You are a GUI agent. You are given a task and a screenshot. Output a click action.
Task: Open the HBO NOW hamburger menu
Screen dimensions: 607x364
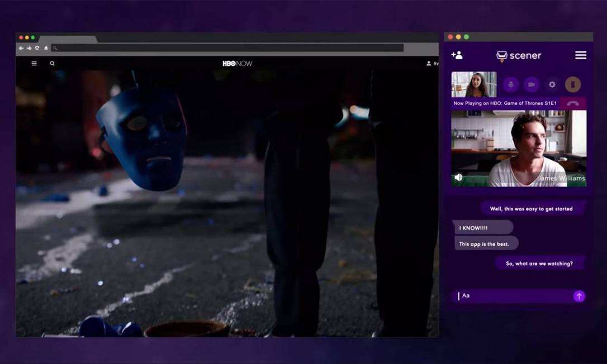click(x=34, y=64)
